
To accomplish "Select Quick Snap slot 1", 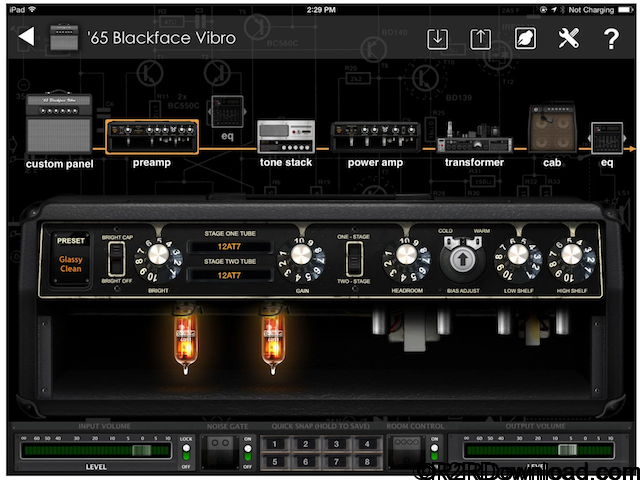I will pyautogui.click(x=275, y=444).
